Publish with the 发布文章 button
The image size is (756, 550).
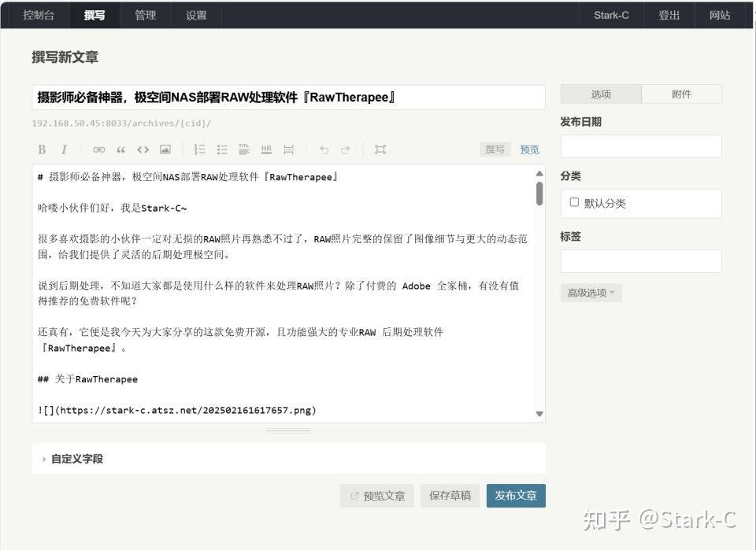click(x=516, y=496)
